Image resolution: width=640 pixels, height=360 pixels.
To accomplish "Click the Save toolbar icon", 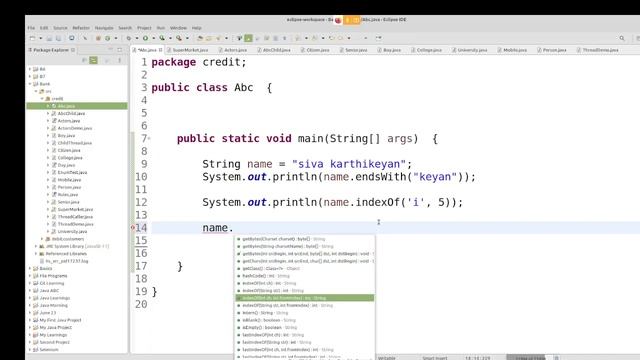I will 49,38.
